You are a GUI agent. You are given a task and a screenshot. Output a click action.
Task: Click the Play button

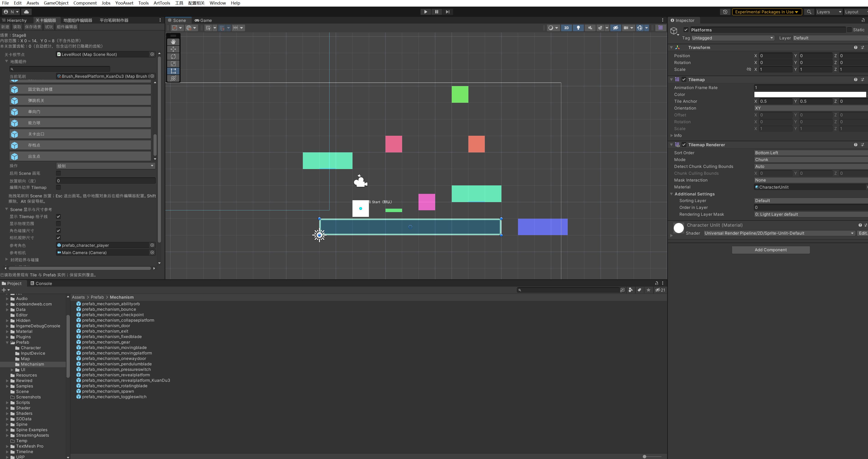pos(426,12)
